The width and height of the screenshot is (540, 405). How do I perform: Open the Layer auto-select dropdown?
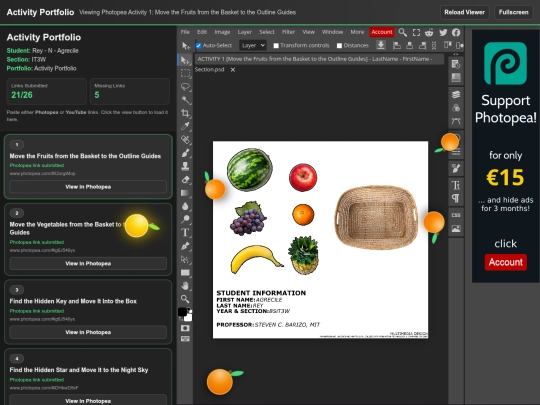point(253,45)
